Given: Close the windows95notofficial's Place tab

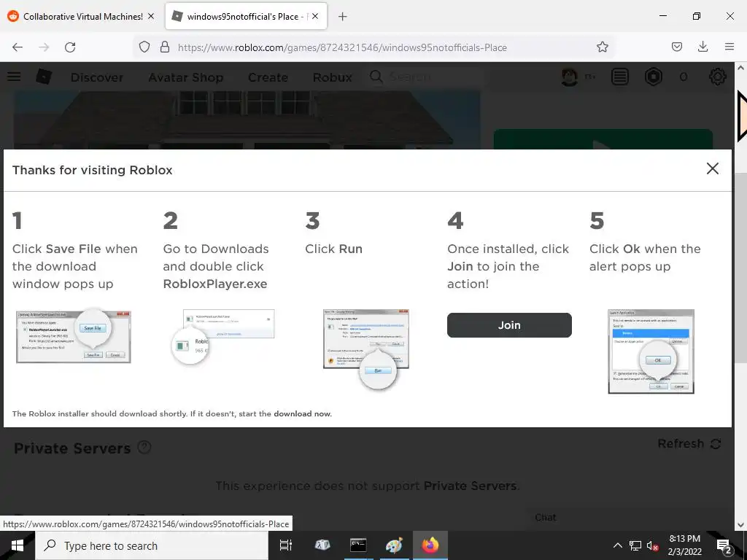Looking at the screenshot, I should click(x=315, y=16).
